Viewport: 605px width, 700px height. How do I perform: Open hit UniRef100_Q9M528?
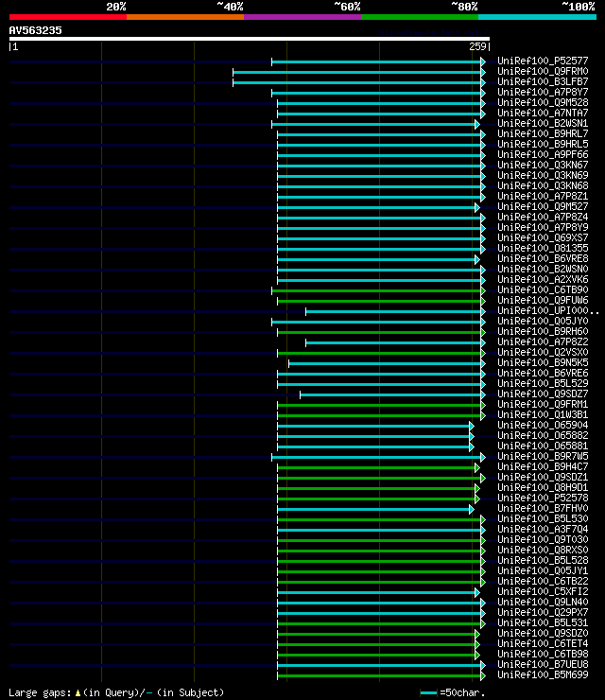coord(543,103)
